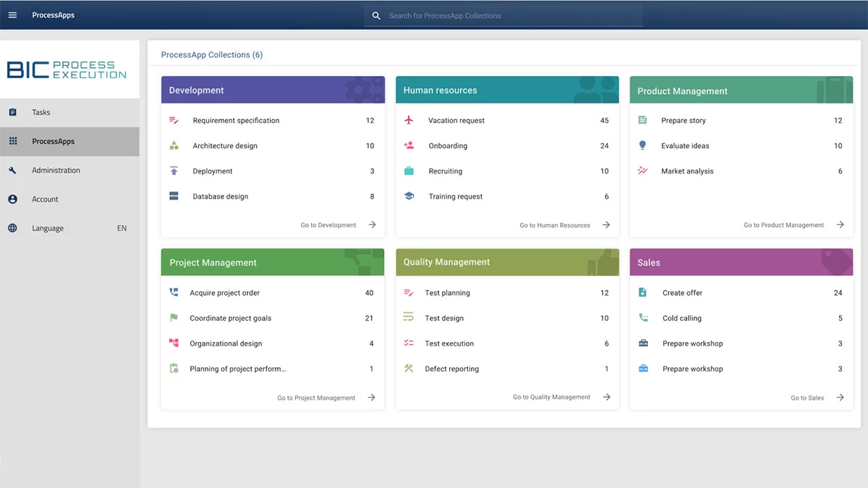Select Account in the sidebar
This screenshot has width=868, height=488.
[69, 199]
